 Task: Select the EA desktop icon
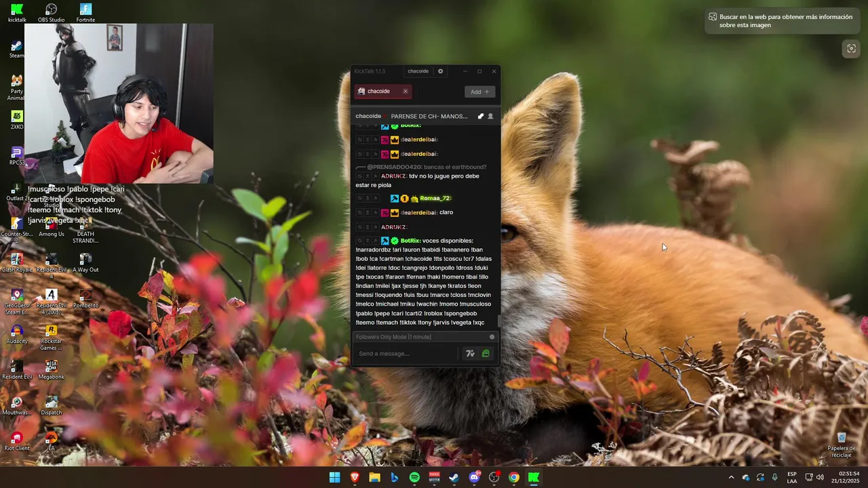coord(51,441)
